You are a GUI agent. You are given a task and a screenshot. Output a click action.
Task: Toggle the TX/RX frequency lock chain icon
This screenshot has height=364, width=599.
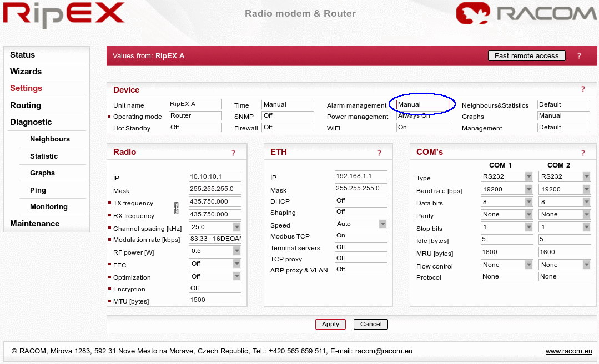point(176,208)
